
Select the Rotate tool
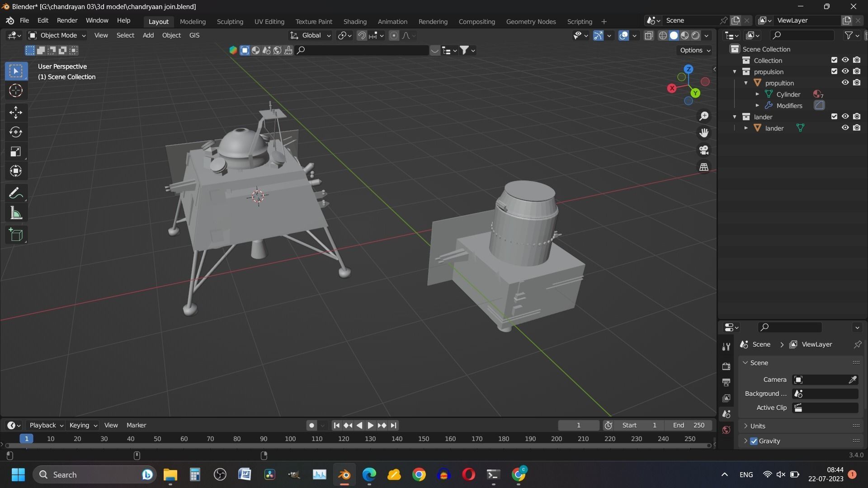16,132
